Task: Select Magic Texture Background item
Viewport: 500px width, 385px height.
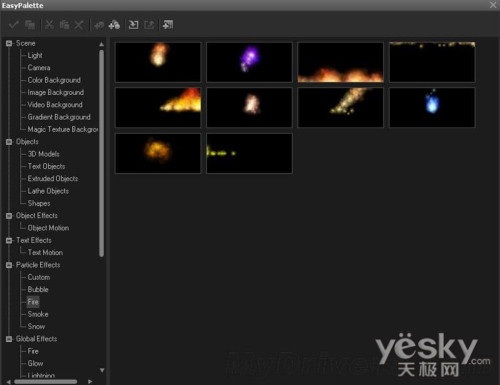Action: [63, 129]
